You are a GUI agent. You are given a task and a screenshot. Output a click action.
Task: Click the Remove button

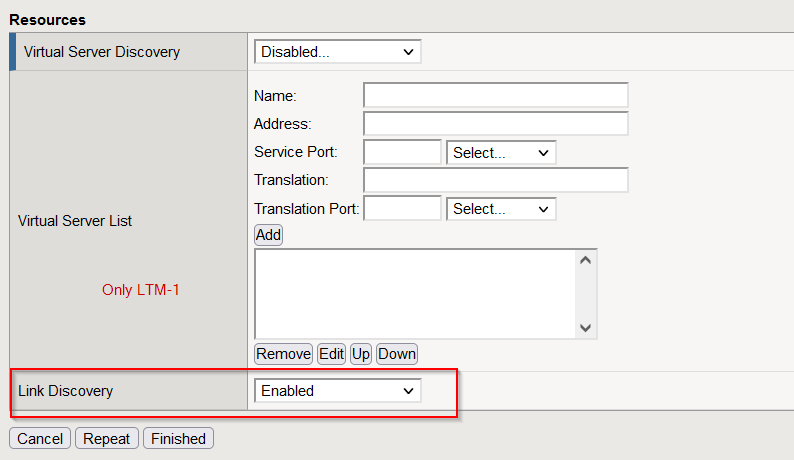click(x=284, y=354)
